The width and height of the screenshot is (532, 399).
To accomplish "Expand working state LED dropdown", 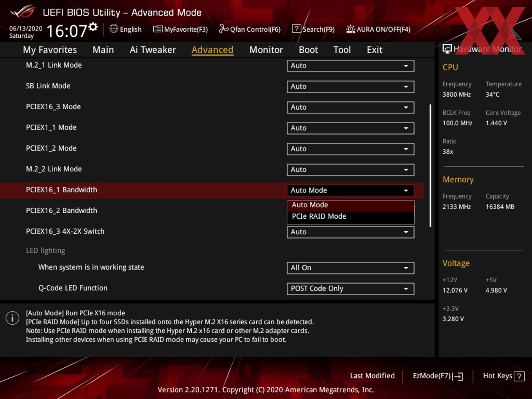I will point(350,268).
